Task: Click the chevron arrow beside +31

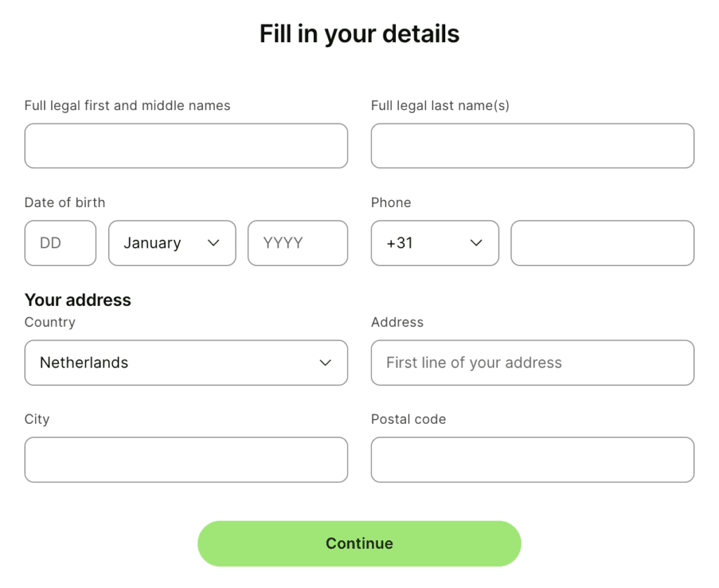Action: pyautogui.click(x=476, y=243)
